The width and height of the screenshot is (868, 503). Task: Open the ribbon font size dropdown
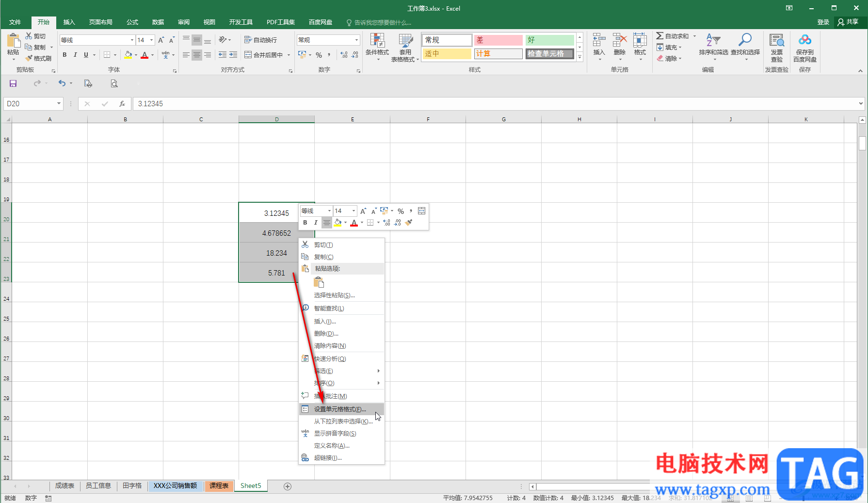point(152,40)
